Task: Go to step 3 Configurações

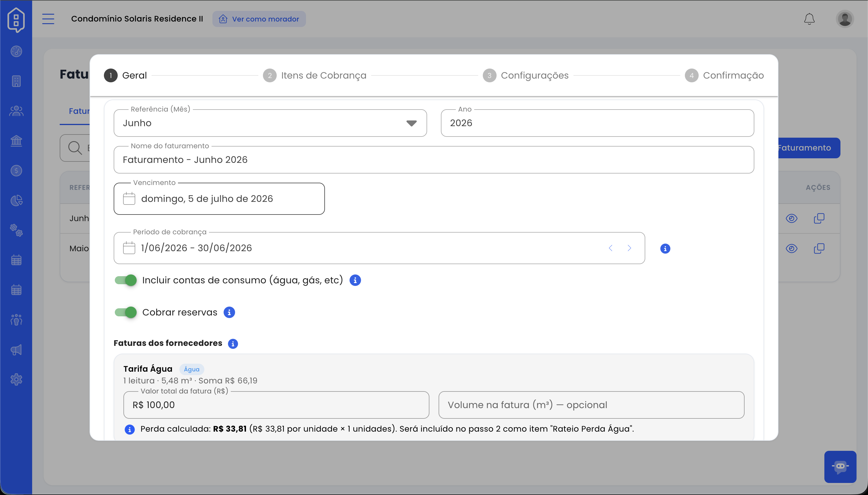Action: point(525,75)
